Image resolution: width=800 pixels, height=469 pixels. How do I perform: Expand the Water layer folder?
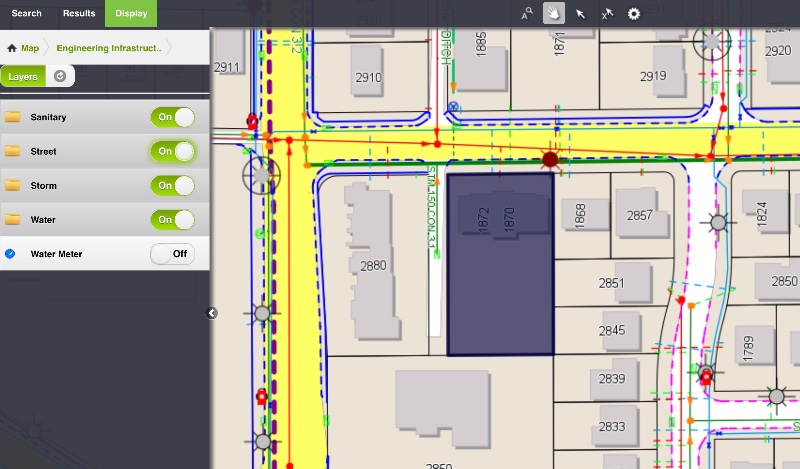[12, 220]
